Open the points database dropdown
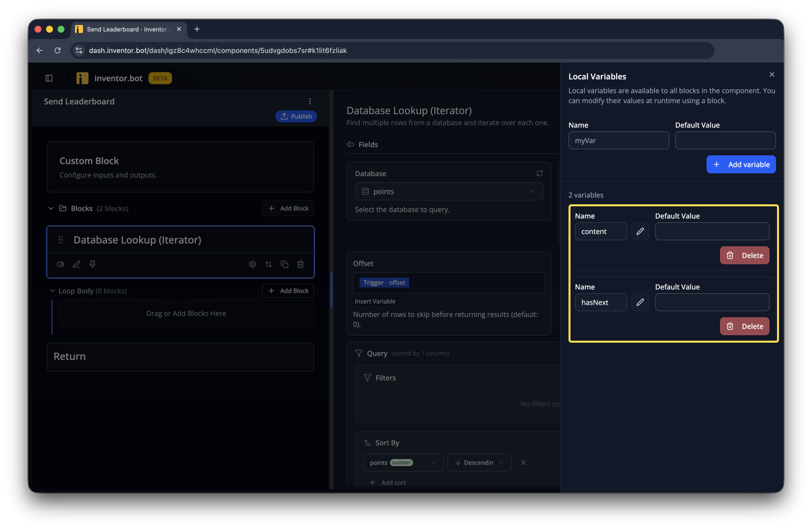 click(x=449, y=191)
